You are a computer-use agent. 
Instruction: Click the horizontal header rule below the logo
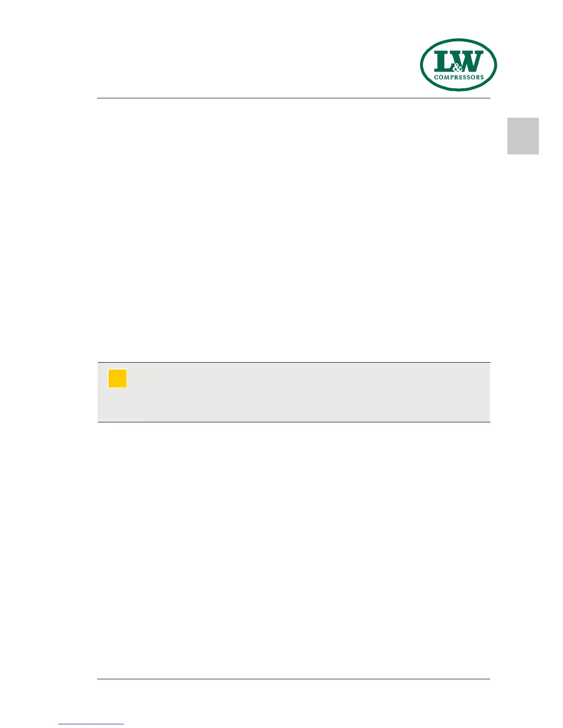293,98
